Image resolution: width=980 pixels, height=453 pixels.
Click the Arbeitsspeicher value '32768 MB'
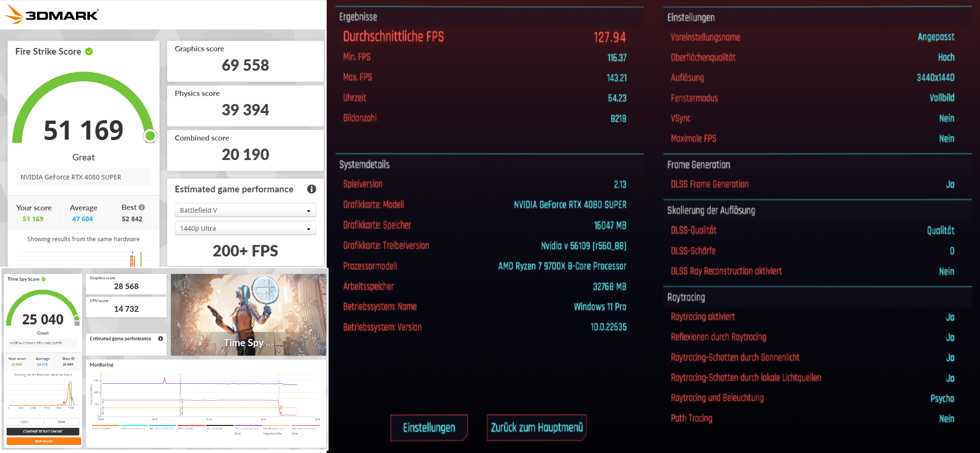click(610, 286)
